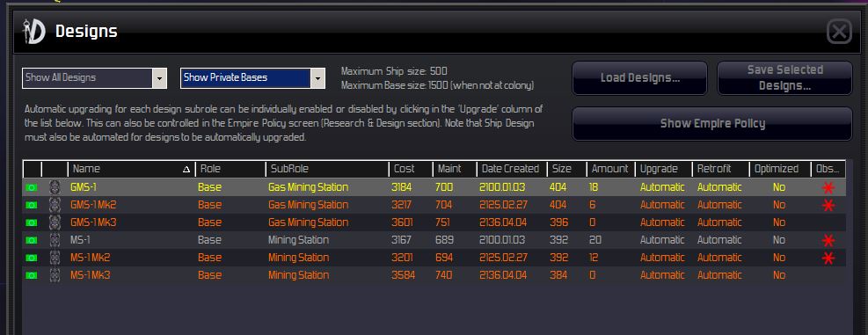Click the Size value 384
Screen dimensions: 868x335
coord(558,275)
